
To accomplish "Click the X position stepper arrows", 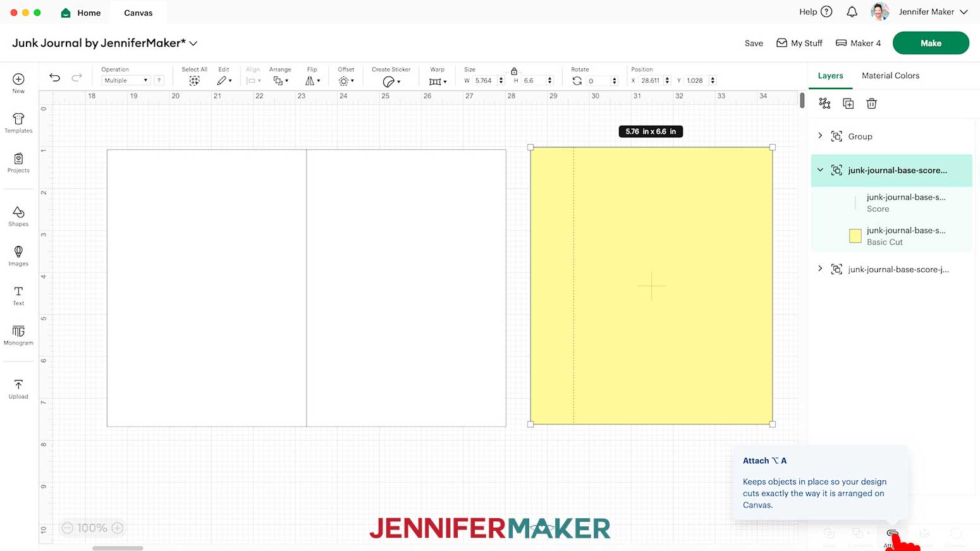I will [667, 80].
